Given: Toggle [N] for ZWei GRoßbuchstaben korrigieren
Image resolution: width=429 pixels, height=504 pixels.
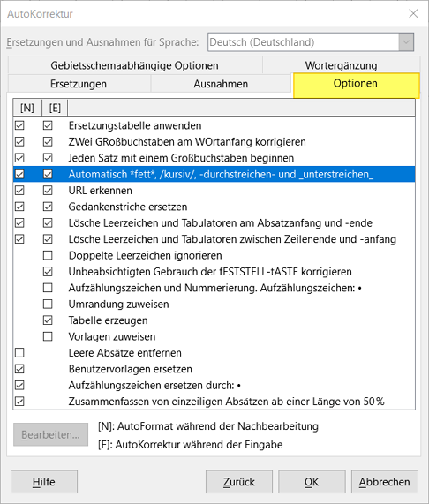Looking at the screenshot, I should pyautogui.click(x=19, y=141).
